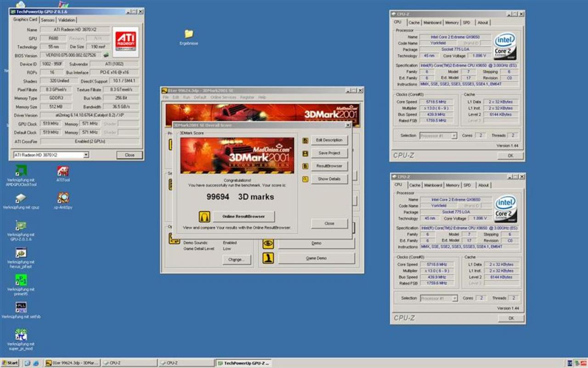Switch to 01er 99624.3dp 3DMark taskbar button
588x368 pixels.
72,363
